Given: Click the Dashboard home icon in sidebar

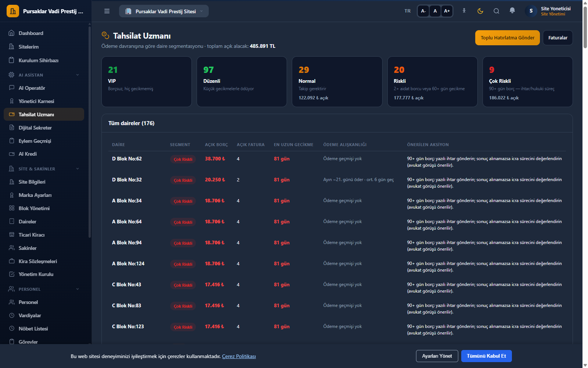Looking at the screenshot, I should tap(12, 33).
